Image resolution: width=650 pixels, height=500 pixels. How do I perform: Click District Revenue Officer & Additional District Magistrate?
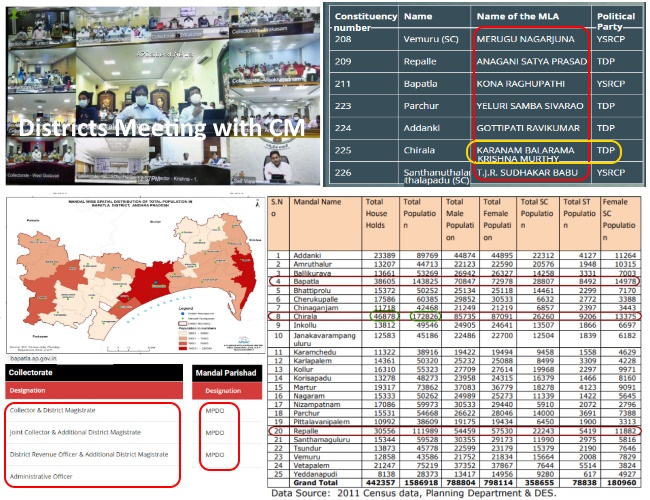tap(89, 454)
